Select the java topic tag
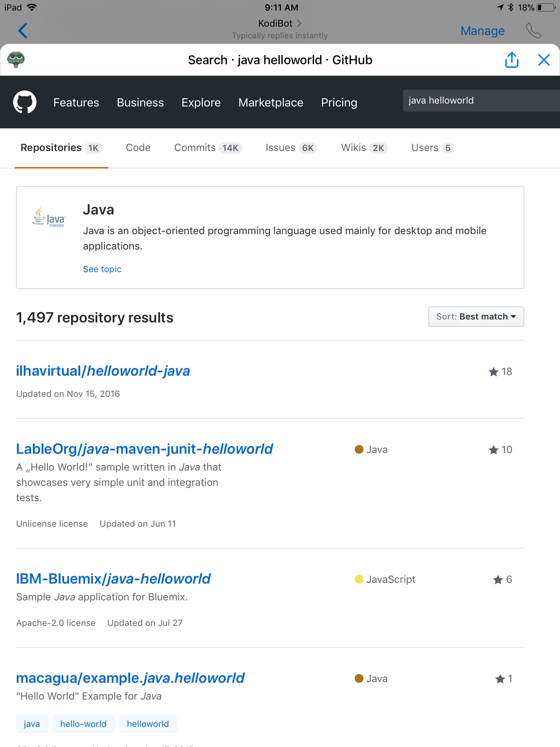560x747 pixels. click(x=32, y=724)
